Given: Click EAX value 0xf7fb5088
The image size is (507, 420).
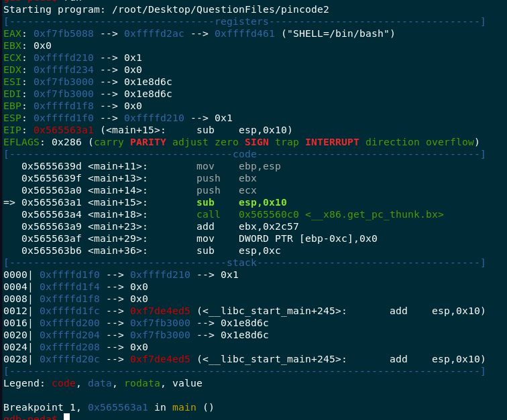Looking at the screenshot, I should [64, 33].
